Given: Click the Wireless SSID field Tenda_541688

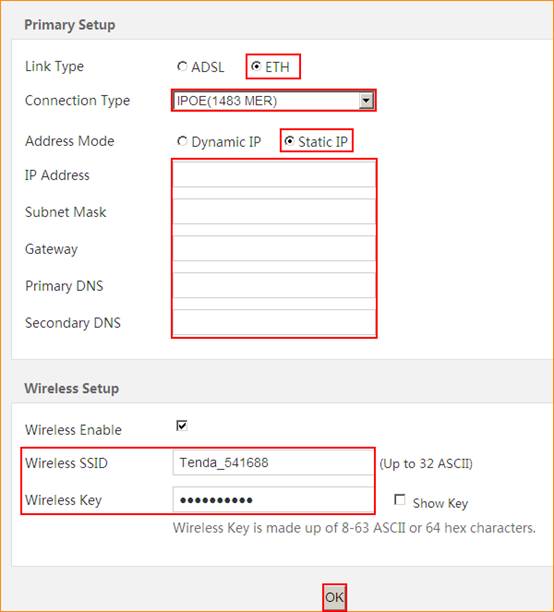Looking at the screenshot, I should (x=273, y=463).
